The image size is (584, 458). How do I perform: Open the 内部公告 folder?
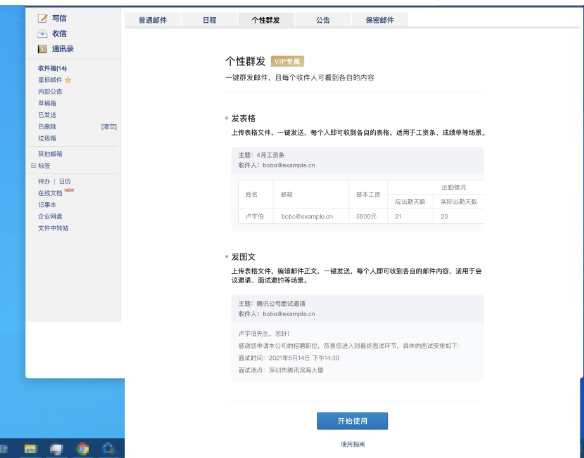coord(50,92)
